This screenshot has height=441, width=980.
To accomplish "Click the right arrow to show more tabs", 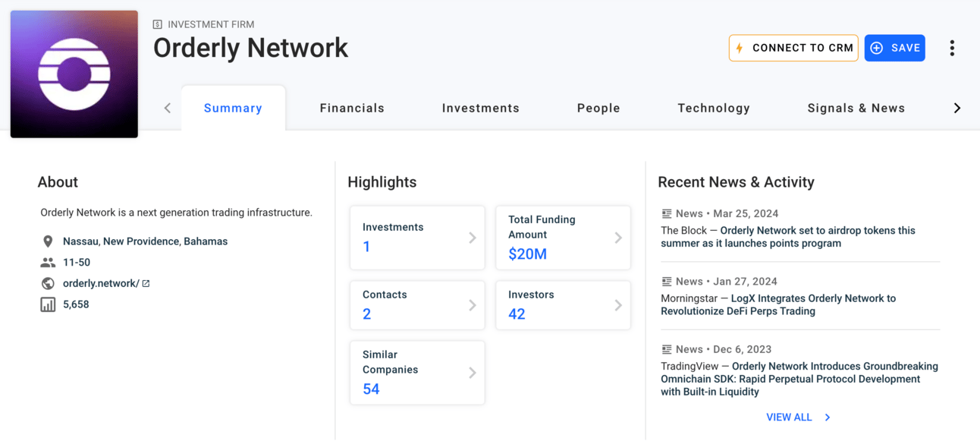I will click(x=957, y=108).
